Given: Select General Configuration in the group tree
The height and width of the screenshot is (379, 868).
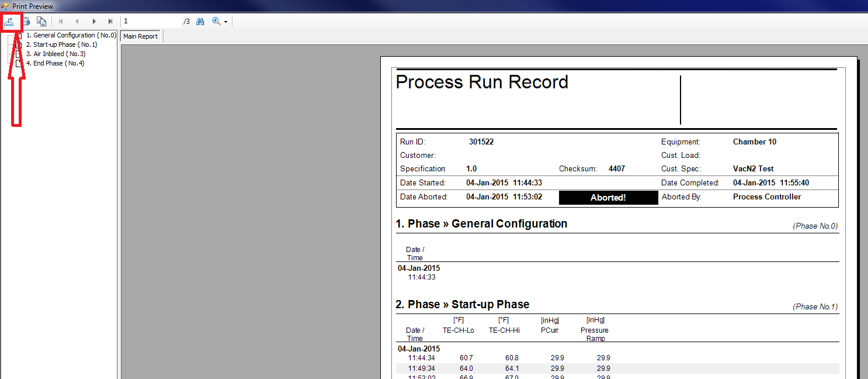Looking at the screenshot, I should coord(70,35).
